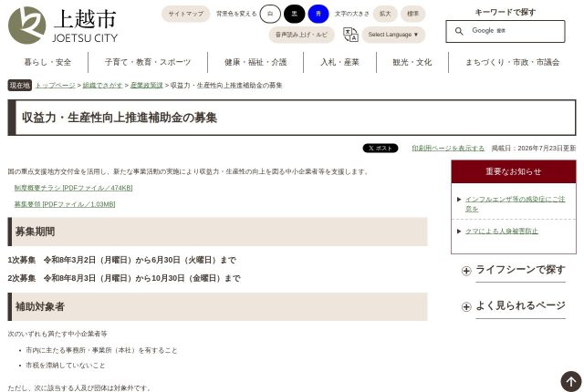This screenshot has width=584, height=392.
Task: Open 暮らし・安全 menu
Action: pos(47,62)
